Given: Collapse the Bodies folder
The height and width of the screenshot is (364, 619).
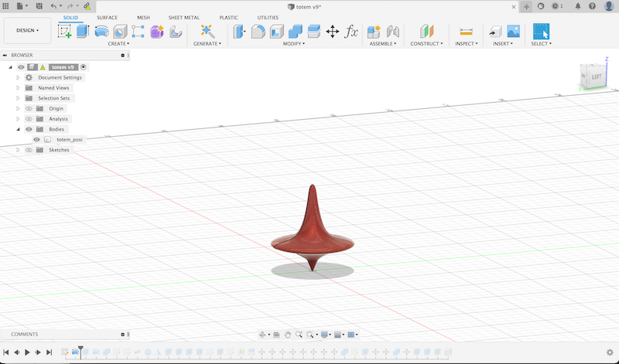Looking at the screenshot, I should click(18, 129).
